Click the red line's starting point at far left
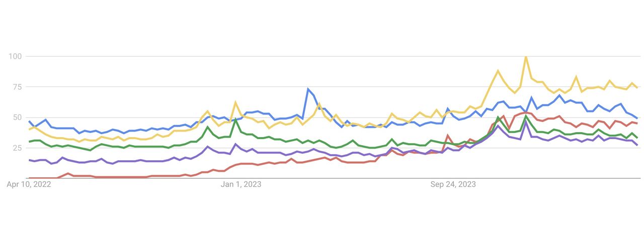This screenshot has width=644, height=236. pyautogui.click(x=29, y=178)
